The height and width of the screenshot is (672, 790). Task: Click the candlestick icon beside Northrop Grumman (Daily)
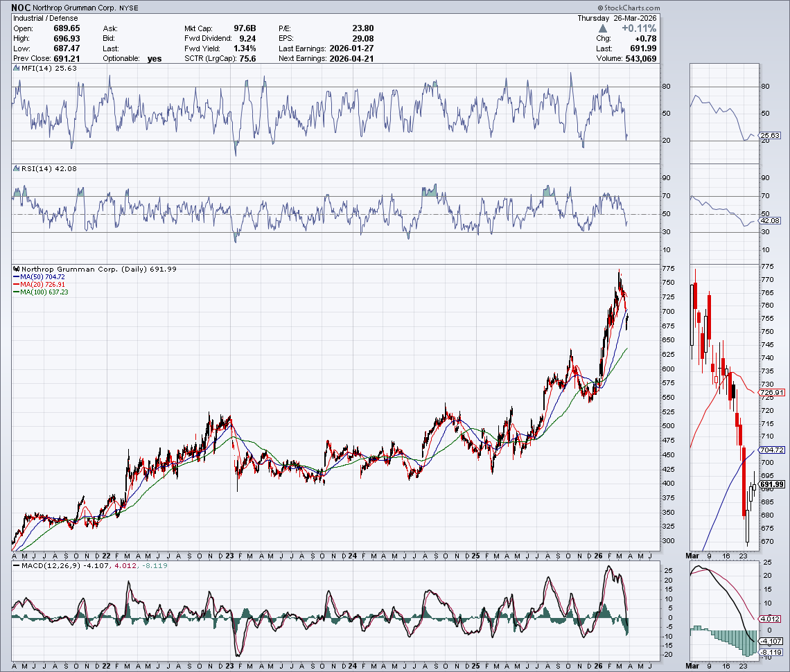click(x=16, y=269)
